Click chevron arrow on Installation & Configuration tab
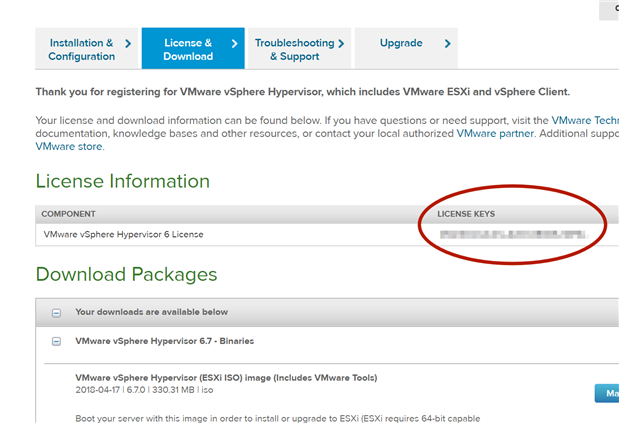619x423 pixels. coord(128,43)
